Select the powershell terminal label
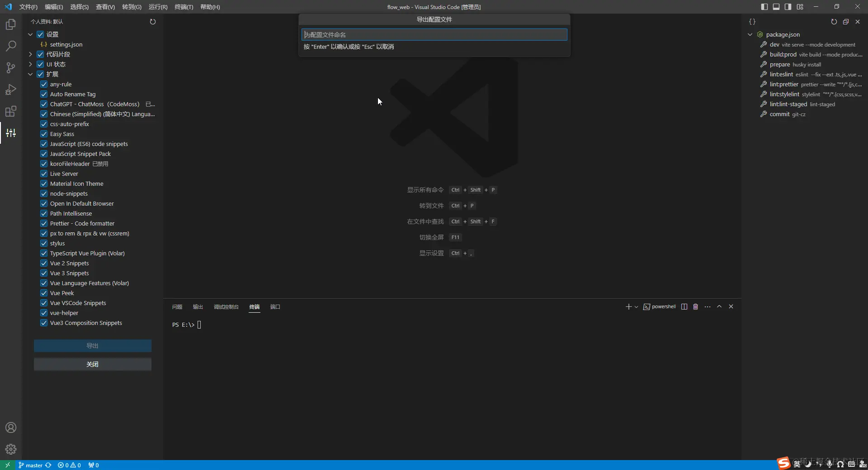Image resolution: width=868 pixels, height=470 pixels. (660, 307)
